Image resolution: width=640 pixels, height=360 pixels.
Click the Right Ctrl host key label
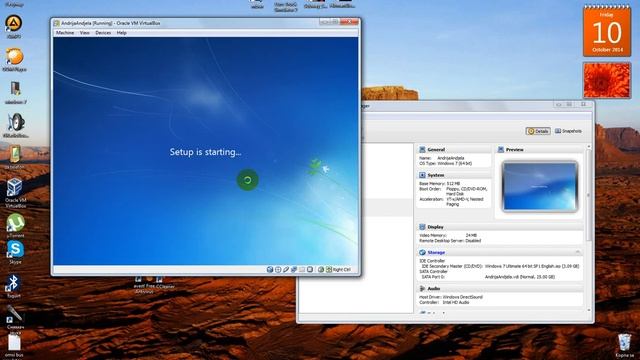tap(342, 270)
